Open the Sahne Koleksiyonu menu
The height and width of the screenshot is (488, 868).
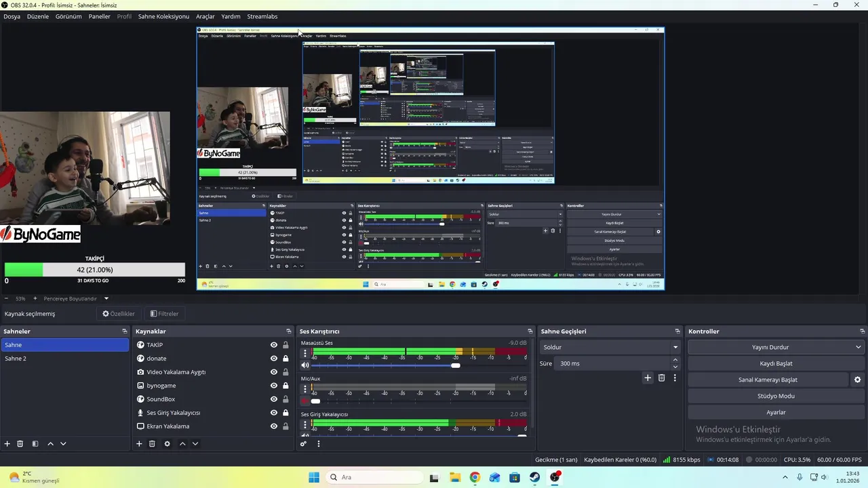[163, 16]
